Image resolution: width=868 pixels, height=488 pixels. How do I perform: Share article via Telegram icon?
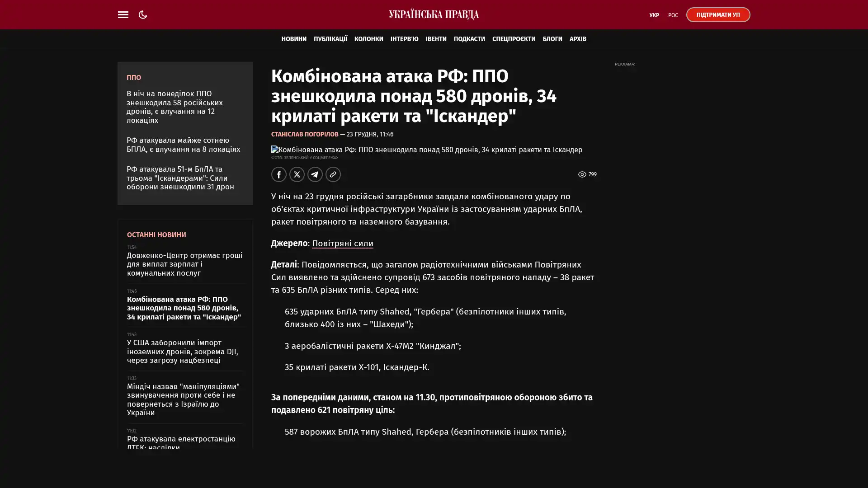tap(315, 174)
